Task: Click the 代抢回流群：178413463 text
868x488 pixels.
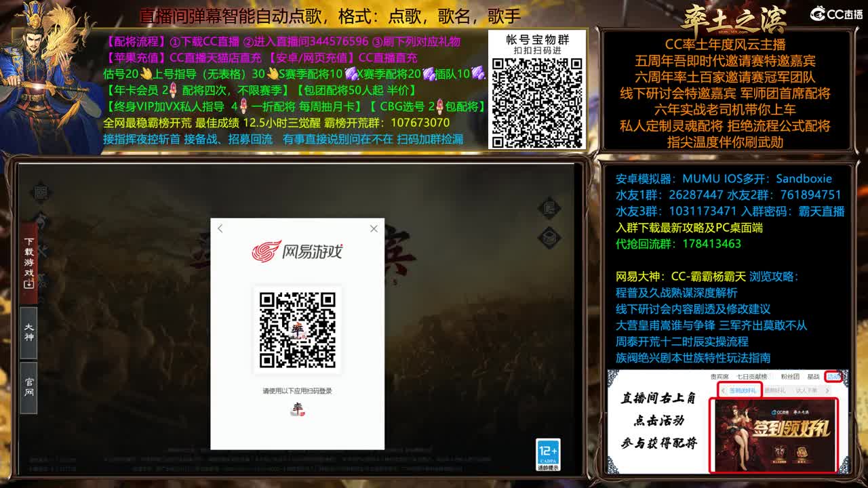Action: [678, 244]
